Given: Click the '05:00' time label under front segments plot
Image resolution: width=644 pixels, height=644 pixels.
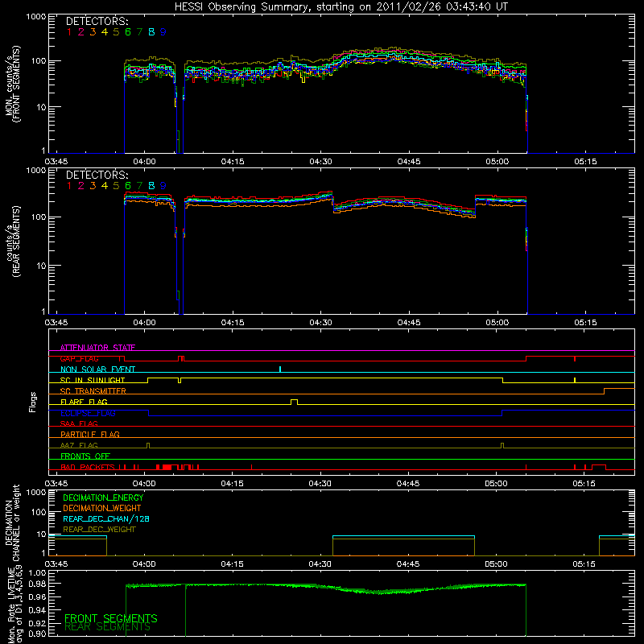Looking at the screenshot, I should tap(497, 162).
